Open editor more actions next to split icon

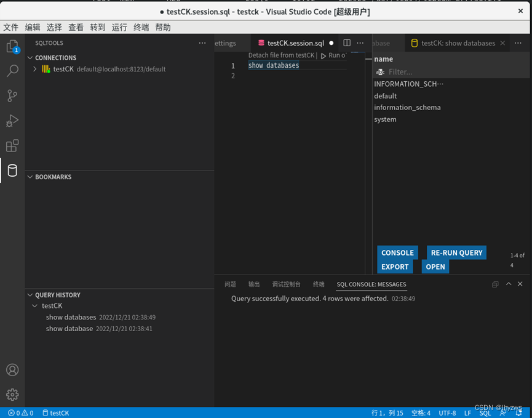[x=360, y=43]
